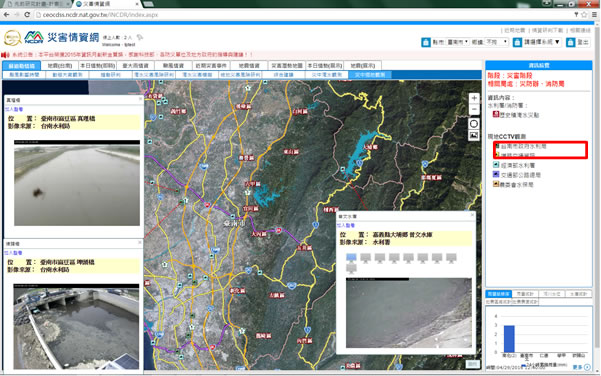This screenshot has width=601, height=376.
Task: Open the 近期災害事件 tab
Action: pos(211,66)
